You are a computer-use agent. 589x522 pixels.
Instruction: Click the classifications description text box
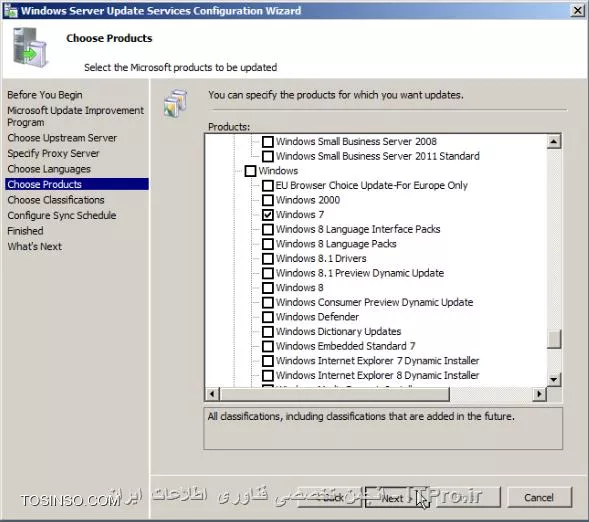(x=383, y=428)
